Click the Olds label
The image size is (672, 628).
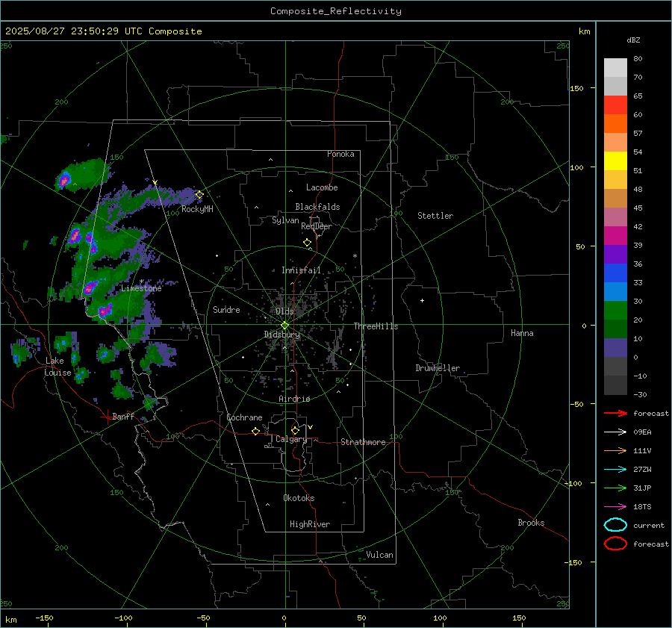284,311
